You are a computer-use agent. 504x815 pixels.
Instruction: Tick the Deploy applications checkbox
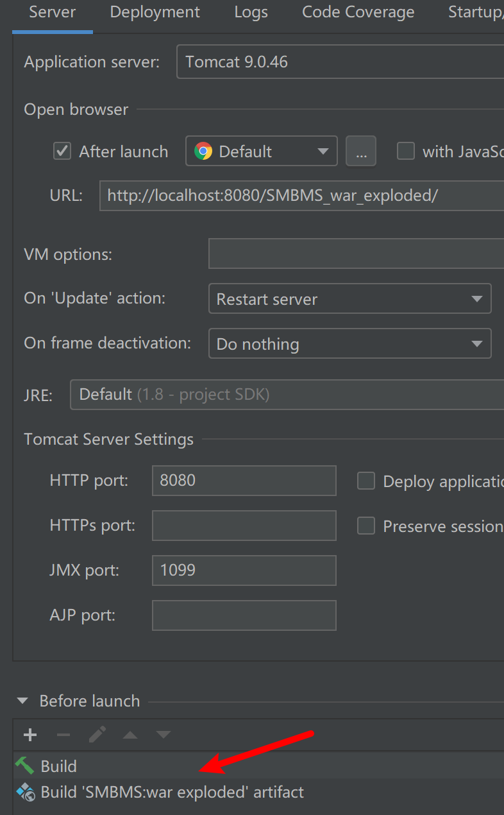pyautogui.click(x=366, y=481)
